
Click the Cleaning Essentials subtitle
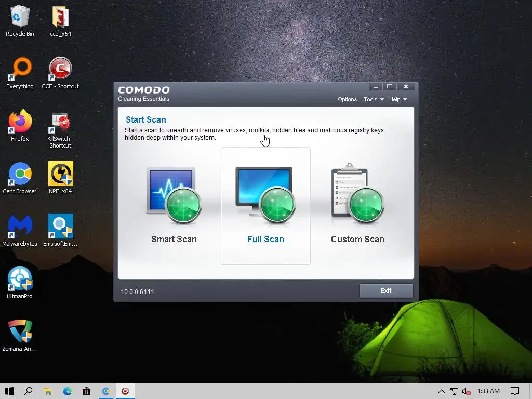pos(143,99)
